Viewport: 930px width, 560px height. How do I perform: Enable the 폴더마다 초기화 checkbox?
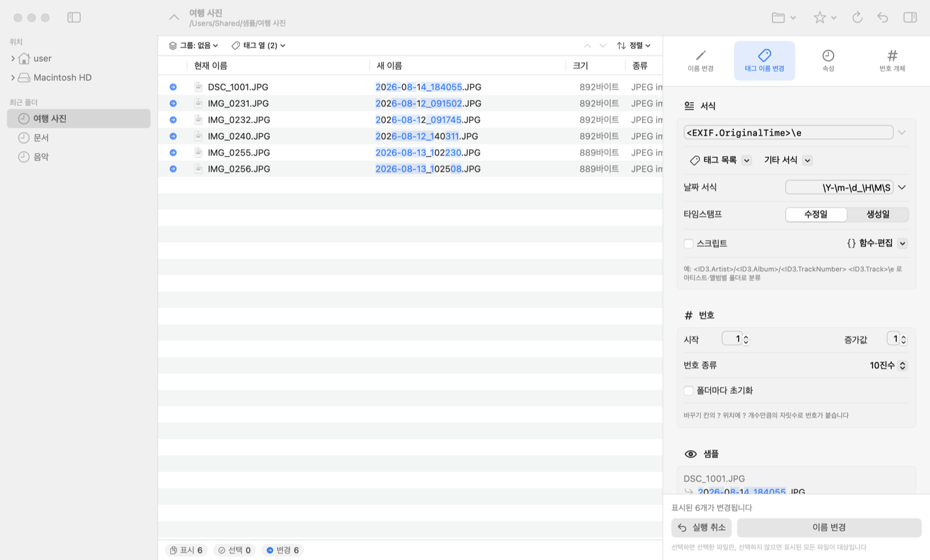coord(689,390)
